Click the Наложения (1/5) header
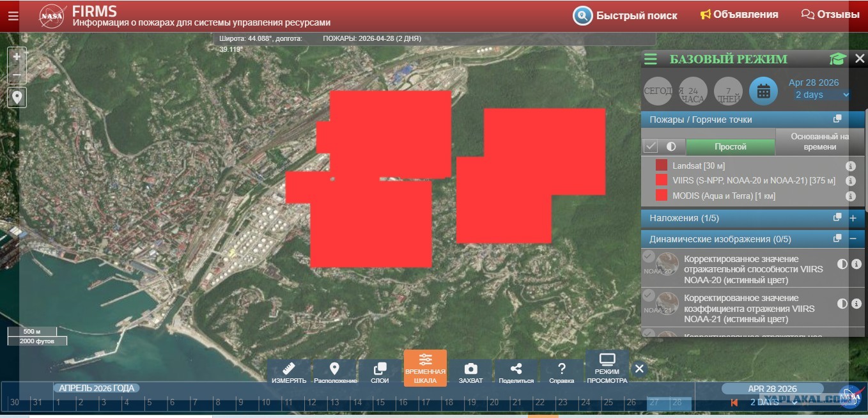868x418 pixels. coord(684,218)
